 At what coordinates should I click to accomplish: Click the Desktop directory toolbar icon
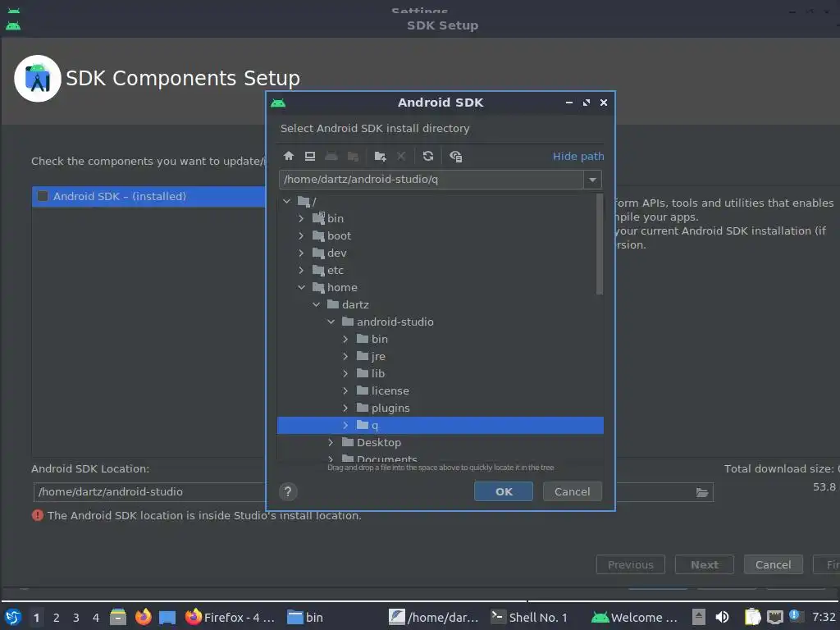coord(309,156)
